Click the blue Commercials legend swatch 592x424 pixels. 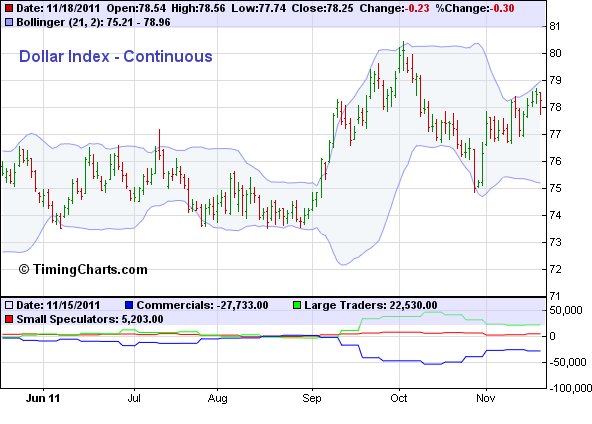pos(129,305)
